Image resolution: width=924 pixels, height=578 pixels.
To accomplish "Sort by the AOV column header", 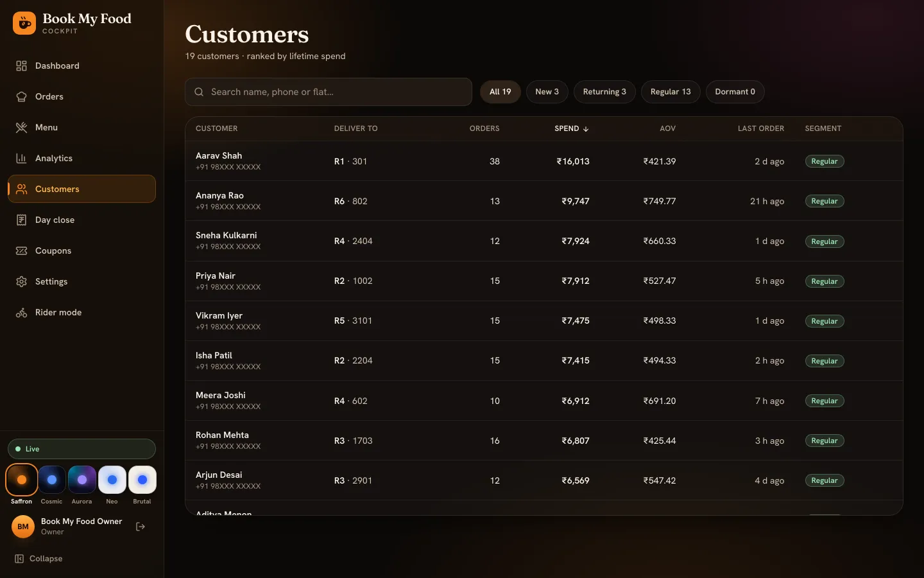I will (667, 128).
